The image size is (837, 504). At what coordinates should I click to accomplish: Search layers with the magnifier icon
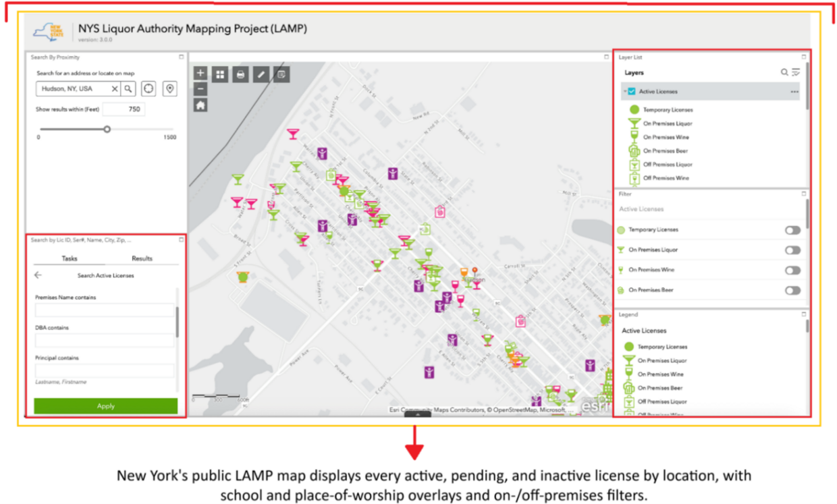tap(784, 72)
